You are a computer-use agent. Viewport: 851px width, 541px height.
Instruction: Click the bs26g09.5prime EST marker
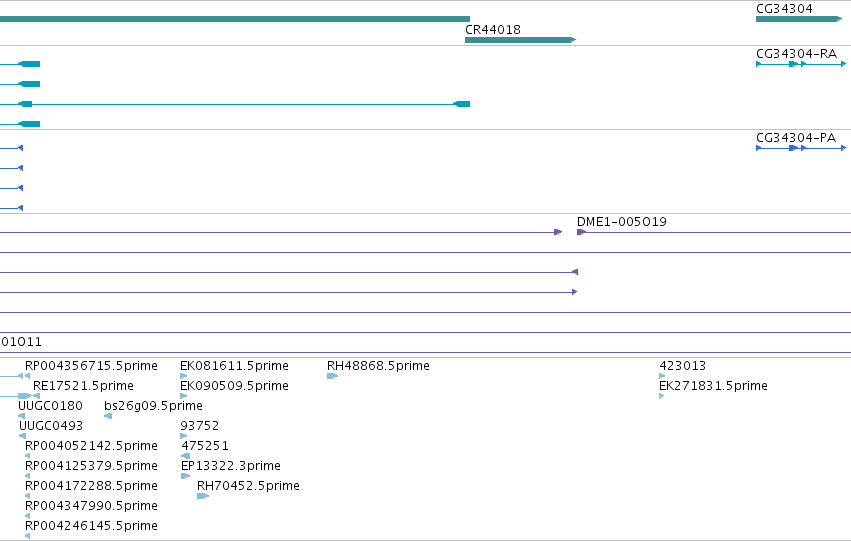click(x=108, y=416)
